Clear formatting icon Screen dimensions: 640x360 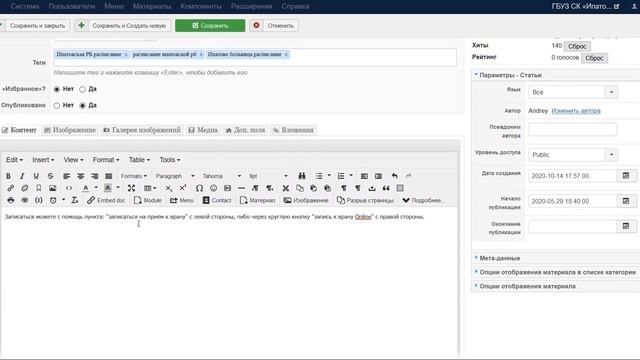pyautogui.click(x=75, y=200)
